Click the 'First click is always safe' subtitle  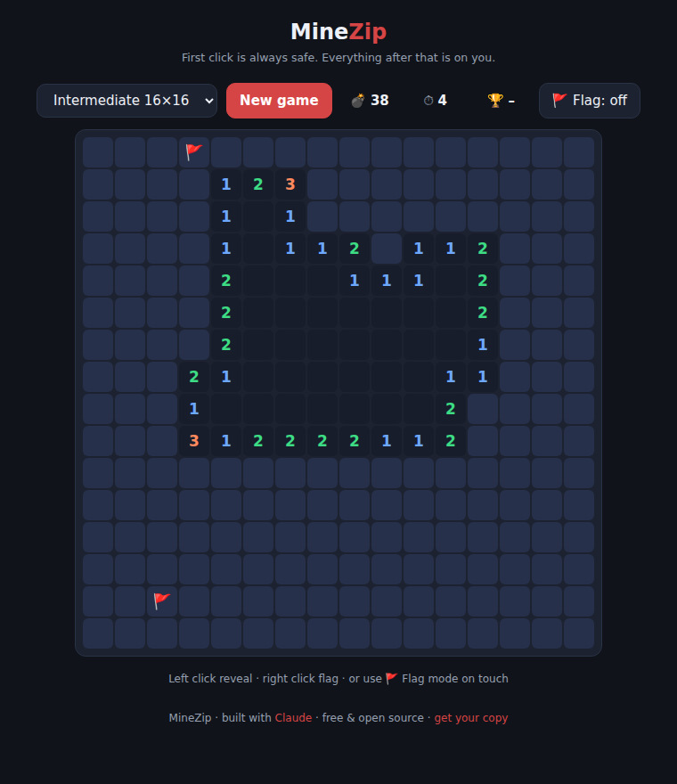click(x=338, y=58)
